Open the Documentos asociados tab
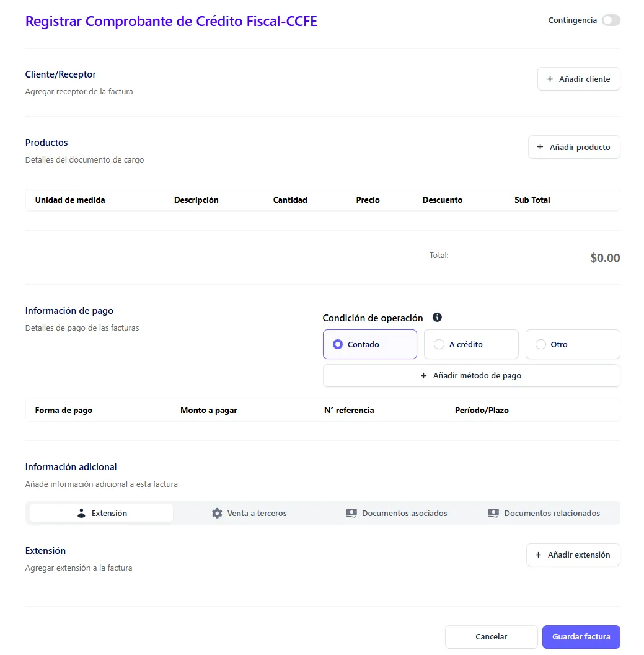Viewport: 644px width, 655px height. point(397,513)
